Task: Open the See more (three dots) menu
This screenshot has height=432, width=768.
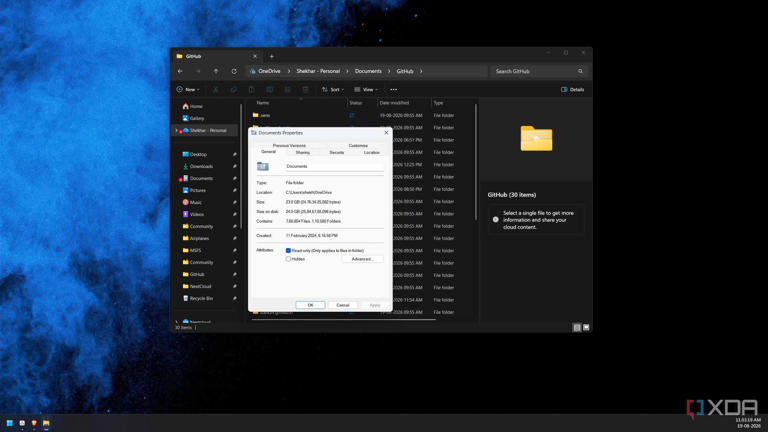Action: (394, 90)
